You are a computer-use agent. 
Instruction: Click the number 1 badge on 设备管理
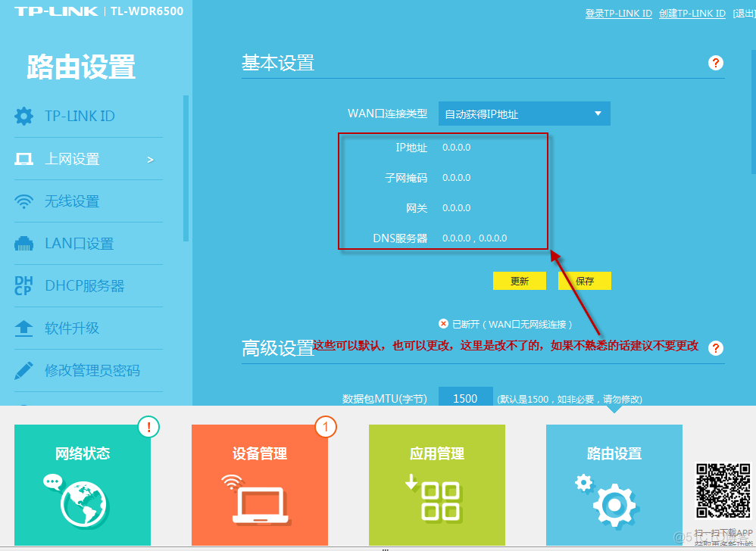pyautogui.click(x=326, y=427)
